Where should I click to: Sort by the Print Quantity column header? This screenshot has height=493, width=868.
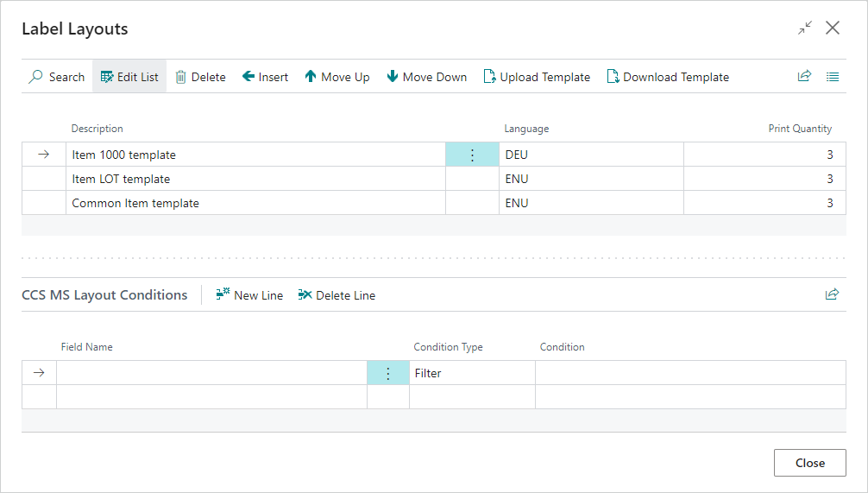point(799,129)
